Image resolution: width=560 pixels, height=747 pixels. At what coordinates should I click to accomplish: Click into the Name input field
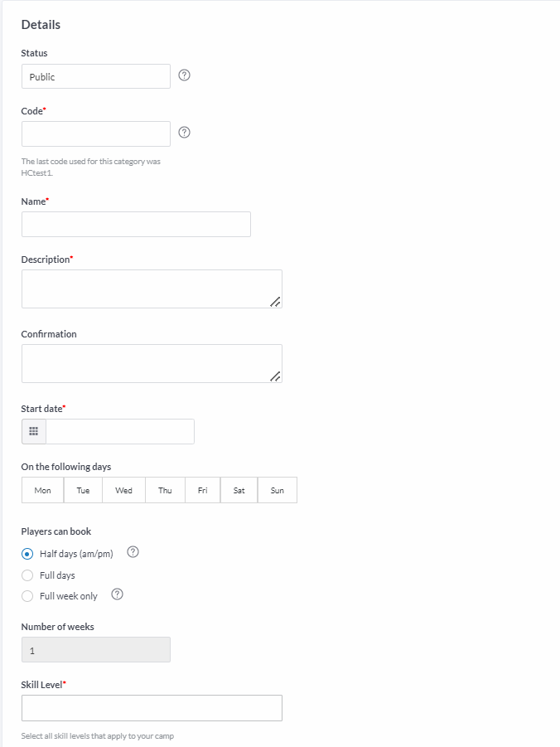click(x=136, y=225)
